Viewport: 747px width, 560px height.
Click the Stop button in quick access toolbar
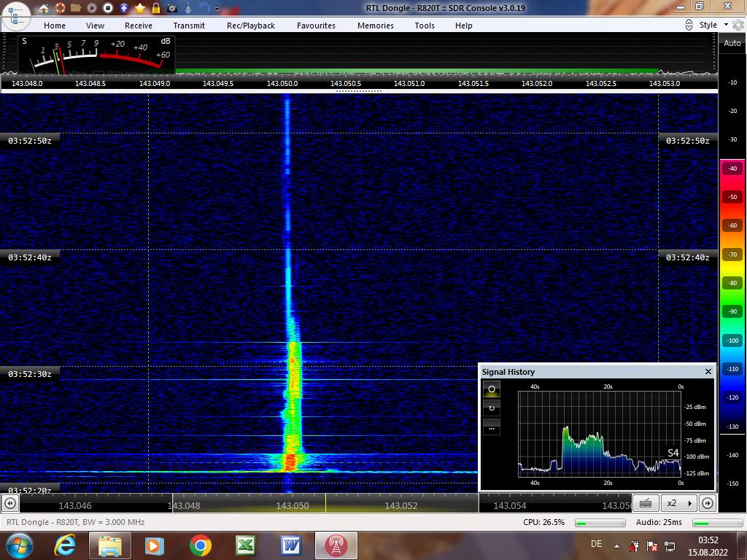tap(108, 8)
